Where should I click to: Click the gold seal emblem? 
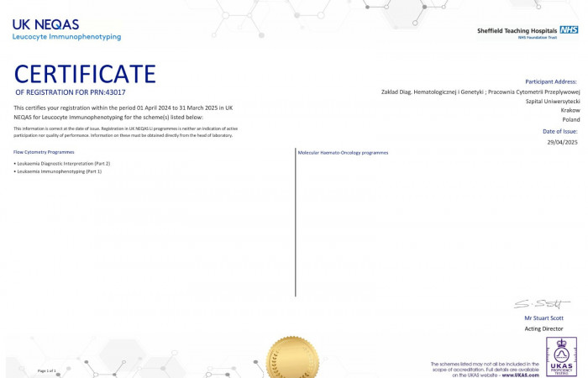(292, 357)
